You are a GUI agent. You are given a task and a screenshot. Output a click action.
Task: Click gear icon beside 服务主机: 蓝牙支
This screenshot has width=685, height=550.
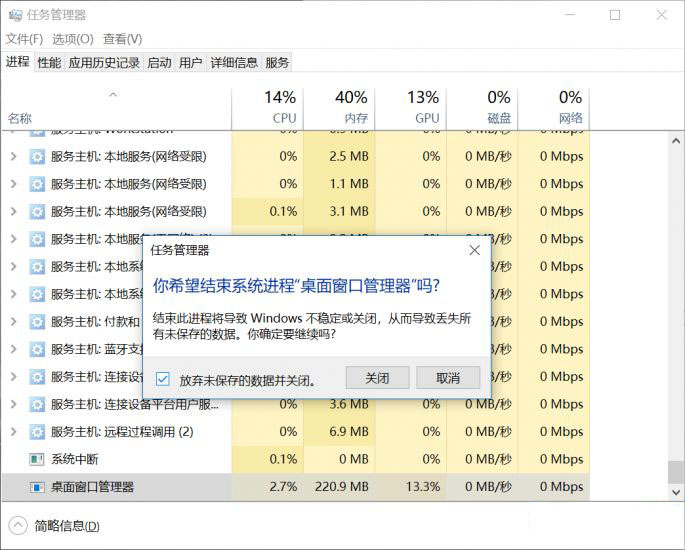click(x=37, y=349)
